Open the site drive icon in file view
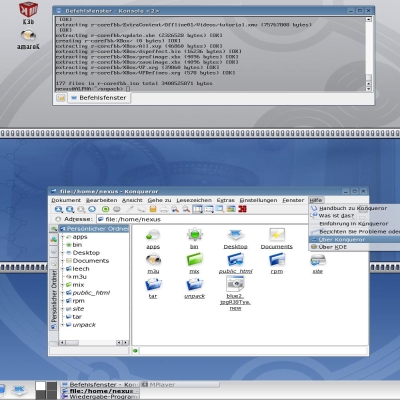Screen dimensions: 400x400 [x=318, y=260]
